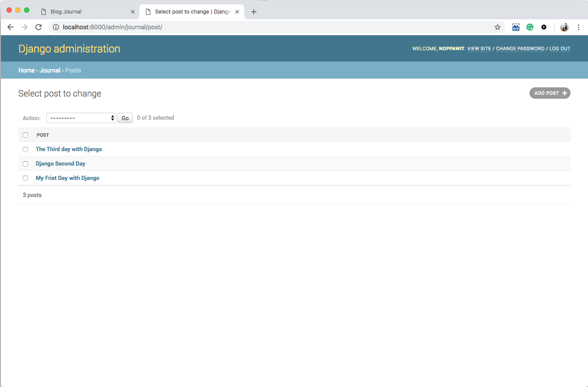Go to Home in the breadcrumb
Screen dimensions: 588x387
tap(27, 70)
